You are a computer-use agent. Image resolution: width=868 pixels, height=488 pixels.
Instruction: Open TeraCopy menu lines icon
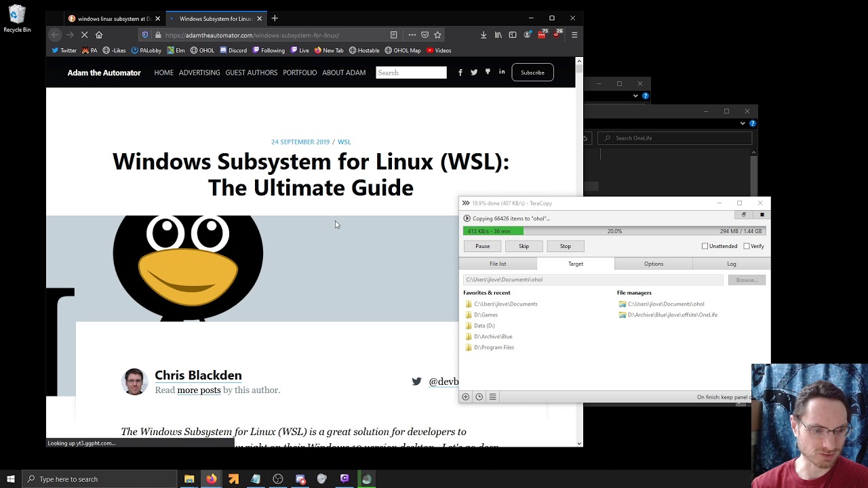click(493, 397)
